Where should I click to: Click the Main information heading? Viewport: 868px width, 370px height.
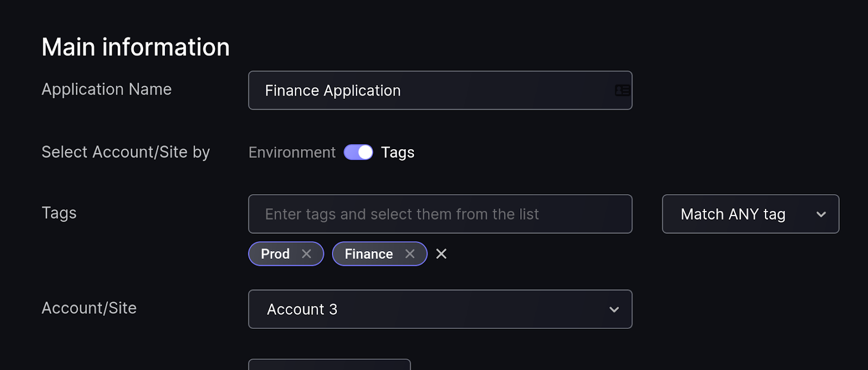[x=136, y=47]
